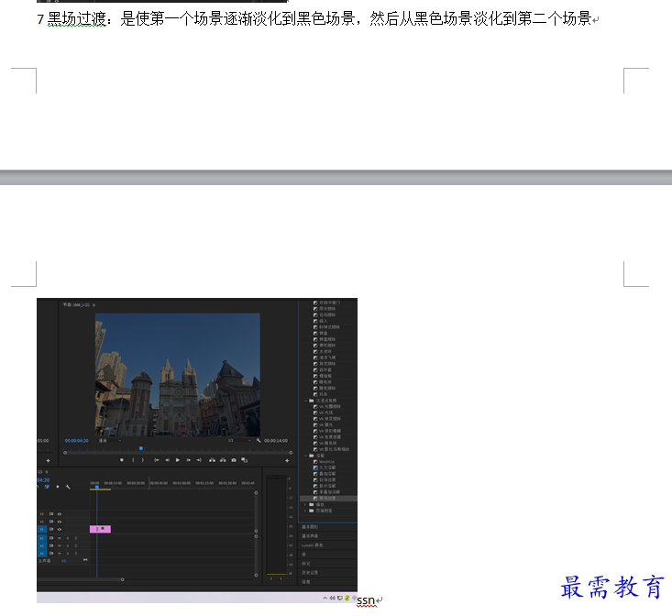Mute audio track A1
672x616 pixels.
click(60, 538)
